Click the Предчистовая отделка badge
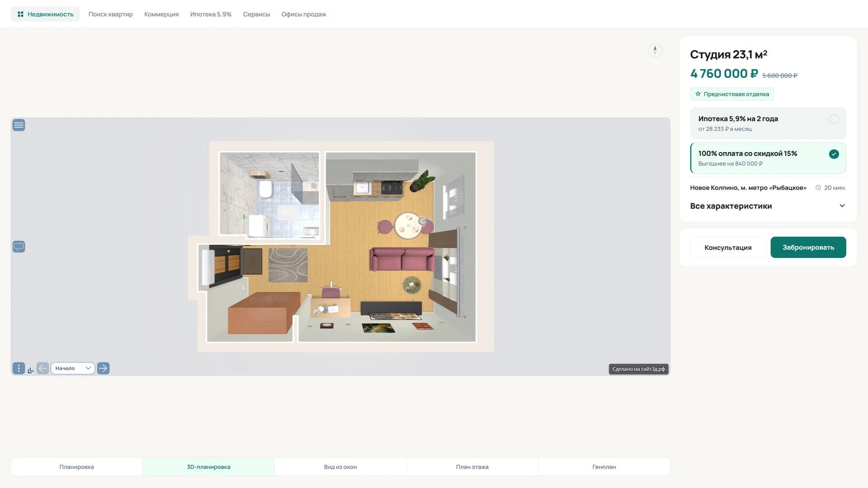This screenshot has width=868, height=488. (732, 94)
